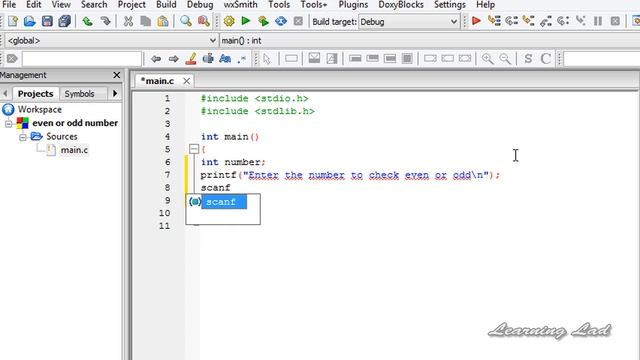Screen dimensions: 640x360
Task: Pause the debugger with the break icon
Action: pos(598,21)
